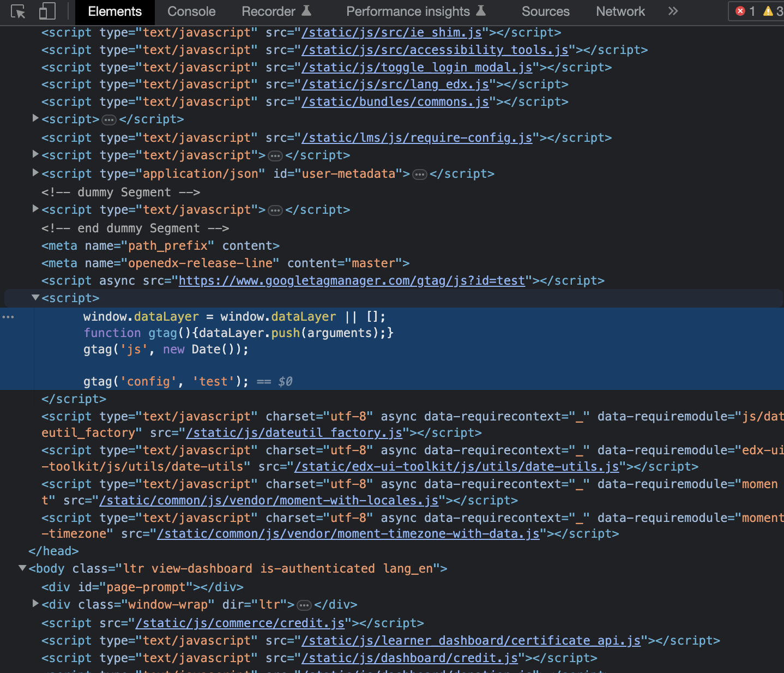Expand ellipsis inside the user-metadata script
This screenshot has height=673, width=784.
(419, 173)
